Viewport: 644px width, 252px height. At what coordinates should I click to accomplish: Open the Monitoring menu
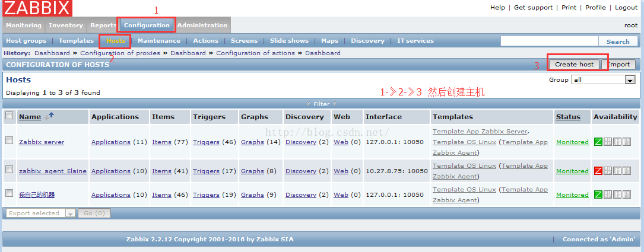[x=24, y=25]
